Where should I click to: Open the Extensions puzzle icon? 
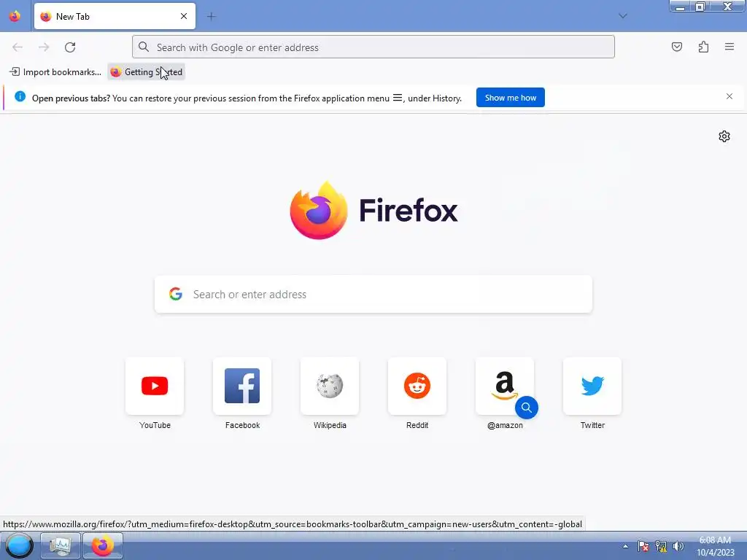click(703, 47)
